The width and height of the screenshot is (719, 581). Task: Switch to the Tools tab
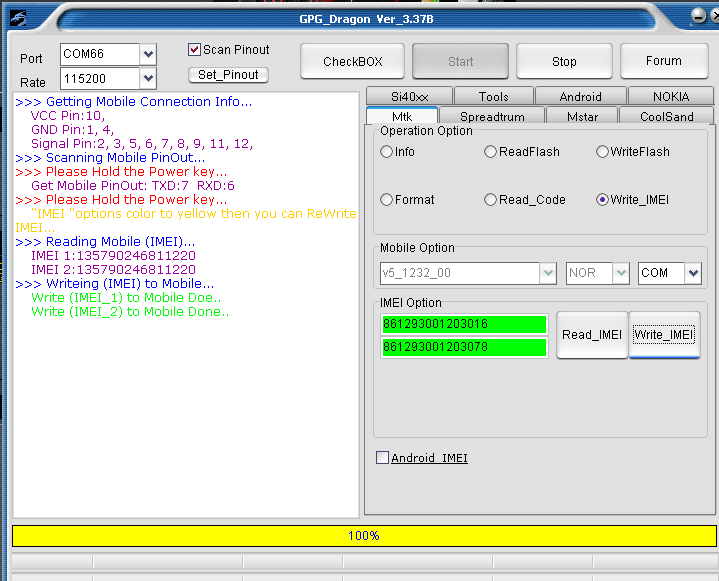coord(494,96)
